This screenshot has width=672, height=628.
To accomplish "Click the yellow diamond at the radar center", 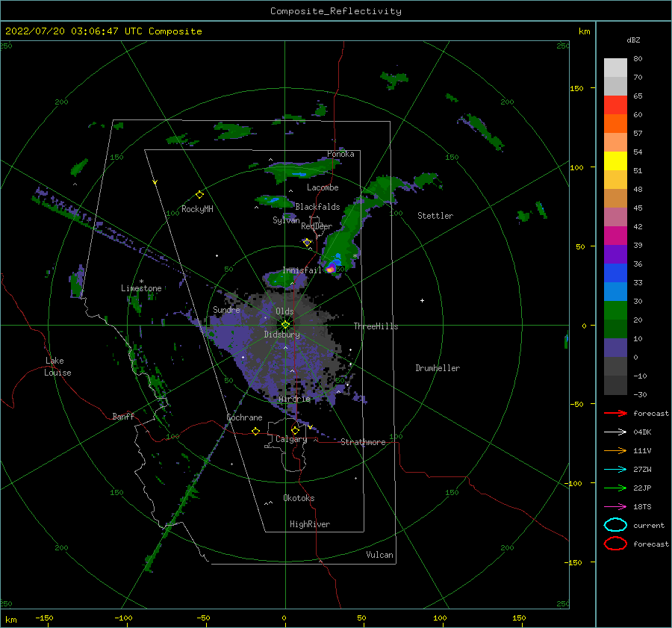I will point(285,325).
